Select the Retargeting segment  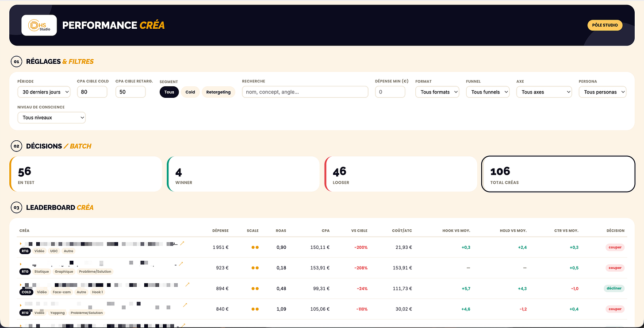coord(218,92)
